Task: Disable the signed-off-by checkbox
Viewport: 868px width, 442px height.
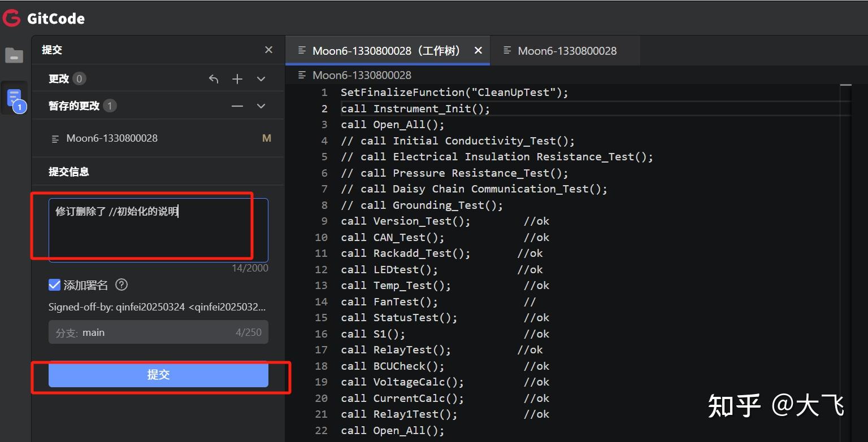Action: point(54,285)
